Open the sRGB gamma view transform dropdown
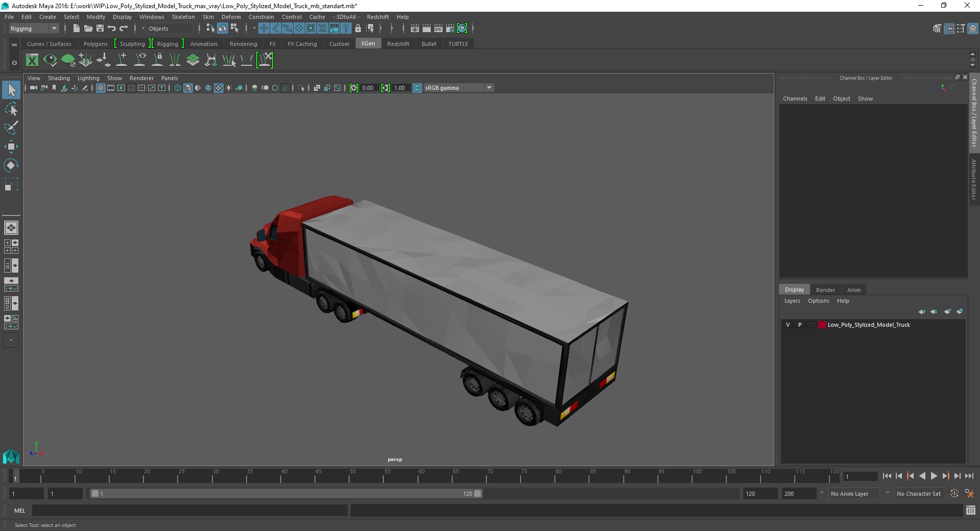The height and width of the screenshot is (531, 980). click(x=458, y=88)
